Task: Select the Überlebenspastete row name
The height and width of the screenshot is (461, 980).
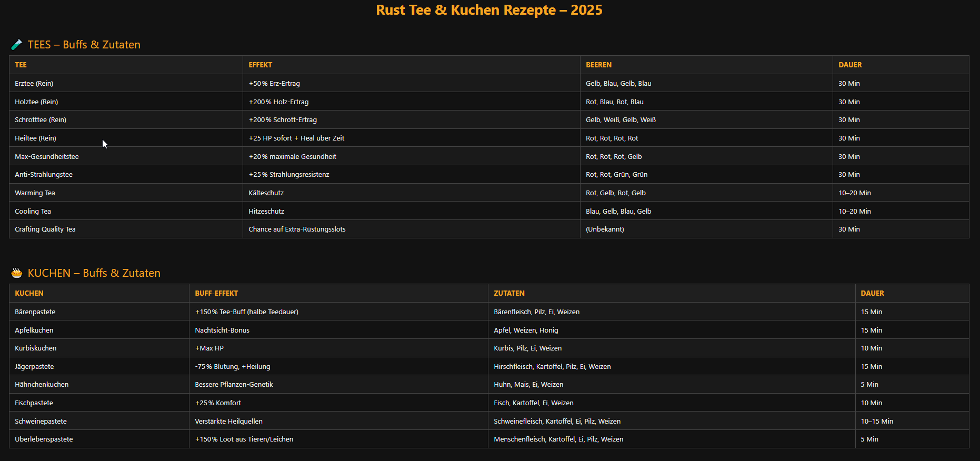Action: (44, 439)
